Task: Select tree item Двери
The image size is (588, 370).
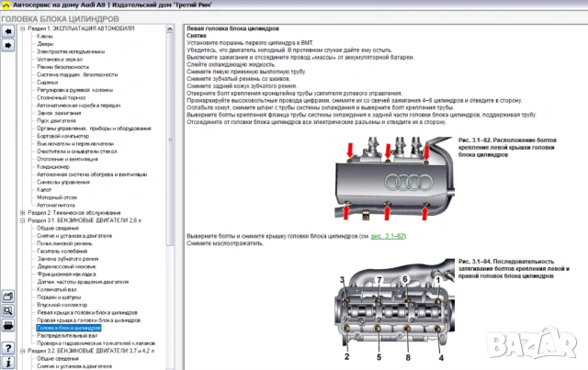Action: (x=45, y=44)
